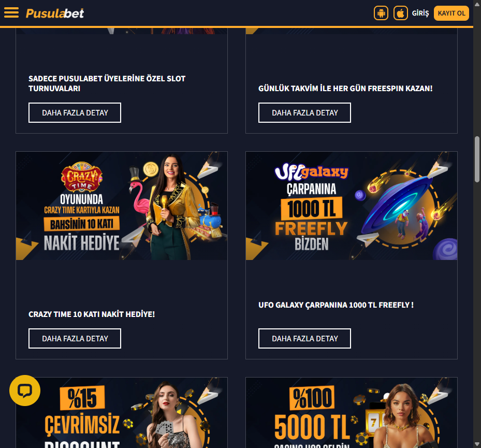Click the UFO Galaxy çarpanına title text

pyautogui.click(x=336, y=305)
